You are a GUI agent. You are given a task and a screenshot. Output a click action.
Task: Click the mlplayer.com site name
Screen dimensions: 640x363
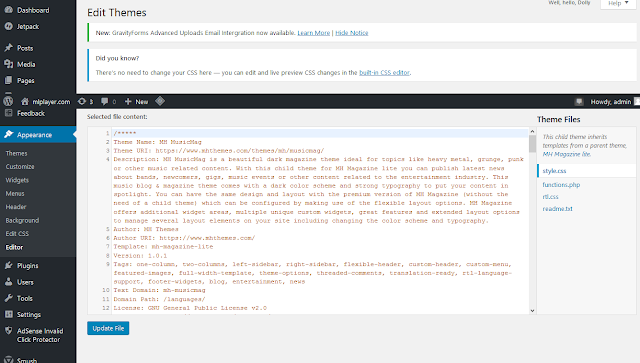51,102
